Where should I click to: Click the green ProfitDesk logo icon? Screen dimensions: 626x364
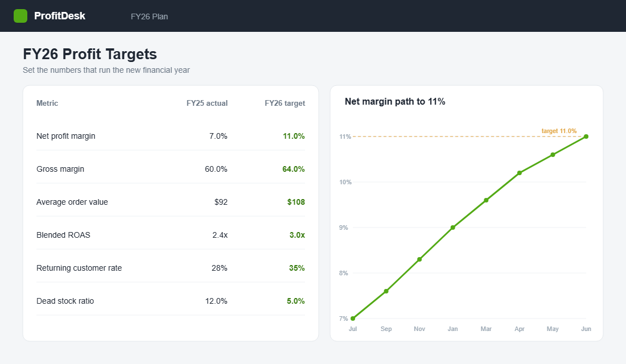tap(20, 16)
